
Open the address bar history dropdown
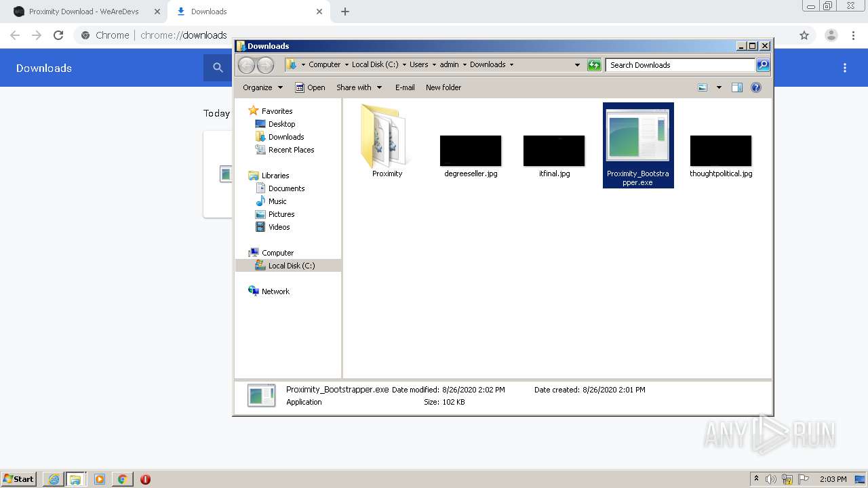(x=577, y=65)
